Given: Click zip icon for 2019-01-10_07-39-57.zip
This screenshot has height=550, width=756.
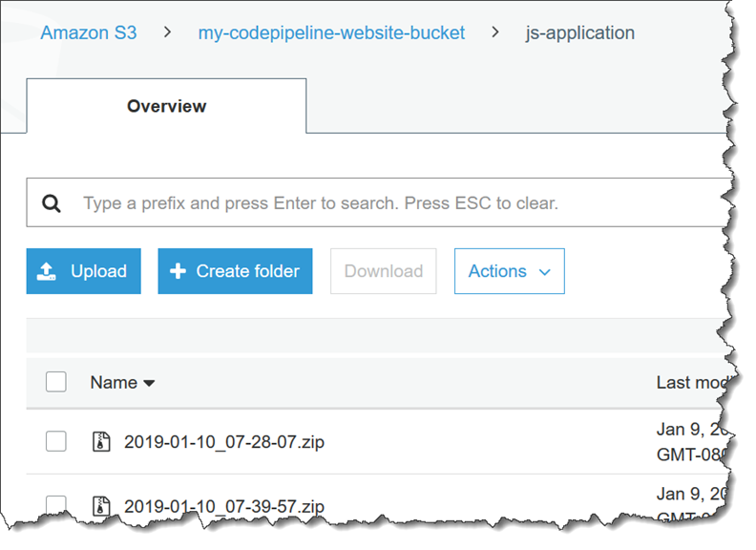Looking at the screenshot, I should pos(101,505).
